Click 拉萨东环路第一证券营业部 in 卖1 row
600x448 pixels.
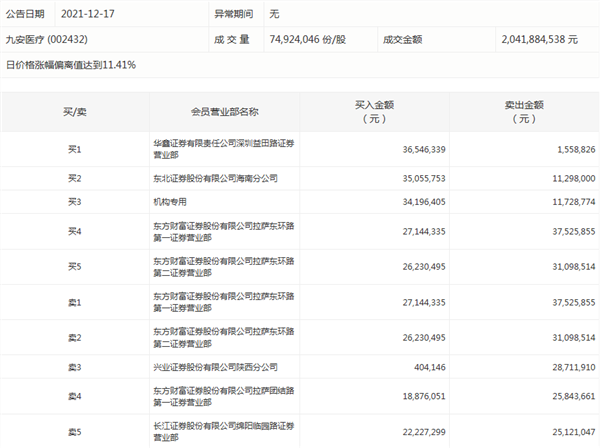[x=224, y=302]
